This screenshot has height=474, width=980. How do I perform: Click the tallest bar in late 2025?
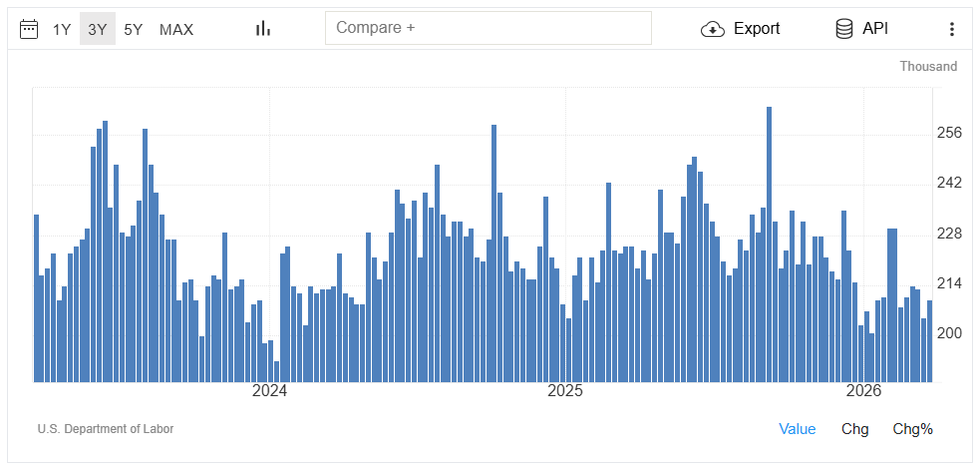[769, 244]
